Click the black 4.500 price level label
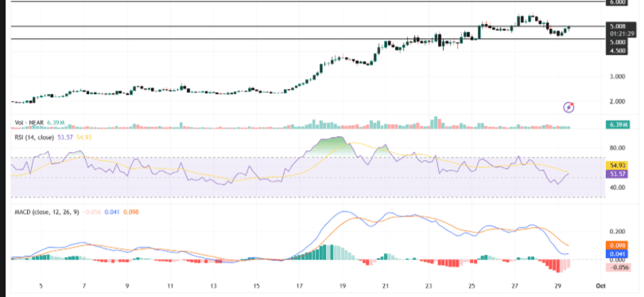Screen dimensions: 644x297 pos(617,51)
